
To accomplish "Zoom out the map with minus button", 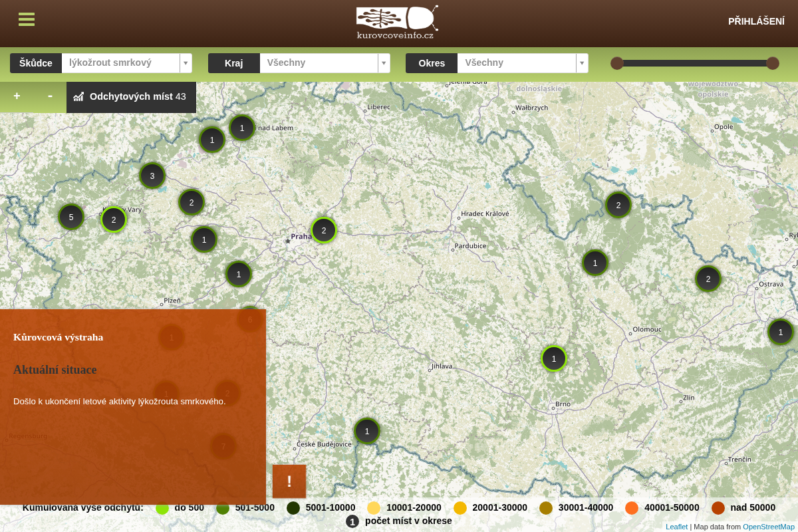I will [50, 96].
